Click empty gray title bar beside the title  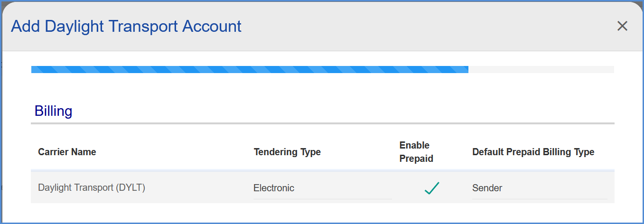point(427,26)
